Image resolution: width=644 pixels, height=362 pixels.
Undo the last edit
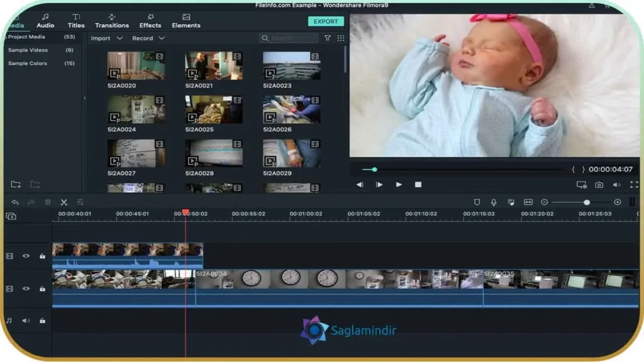pyautogui.click(x=16, y=202)
